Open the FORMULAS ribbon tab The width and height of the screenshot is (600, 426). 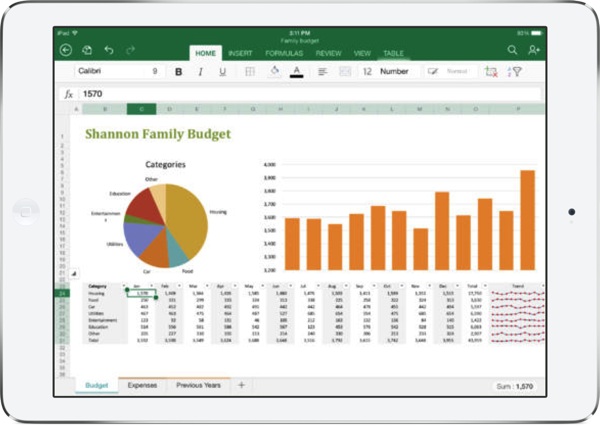(284, 53)
